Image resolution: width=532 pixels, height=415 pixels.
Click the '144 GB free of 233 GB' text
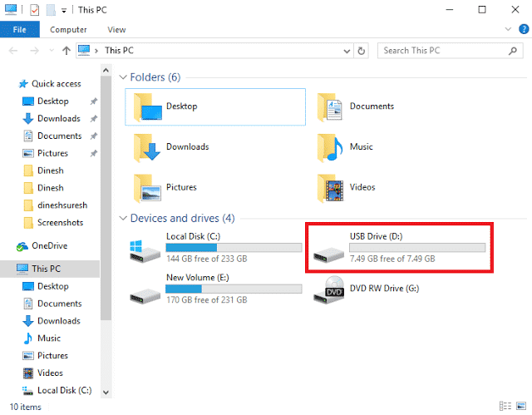[x=207, y=259]
